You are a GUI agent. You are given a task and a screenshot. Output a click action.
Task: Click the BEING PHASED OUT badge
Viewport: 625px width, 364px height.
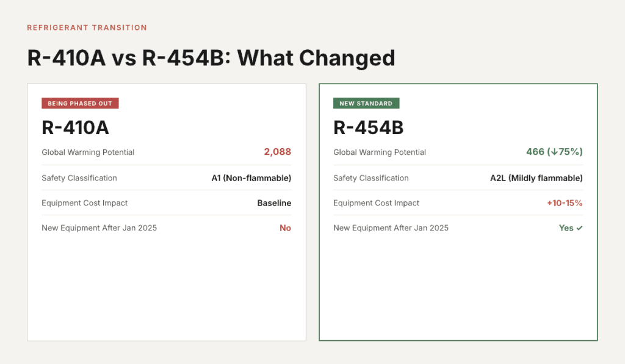80,103
